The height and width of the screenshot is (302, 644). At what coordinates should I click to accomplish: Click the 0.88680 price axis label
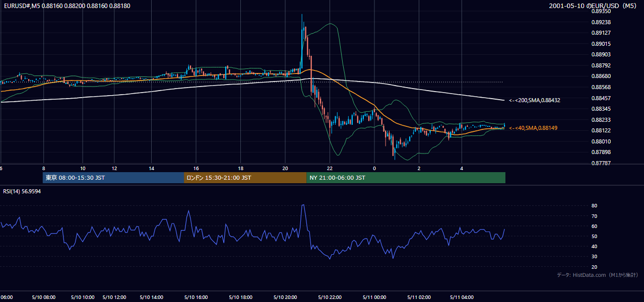pyautogui.click(x=601, y=76)
